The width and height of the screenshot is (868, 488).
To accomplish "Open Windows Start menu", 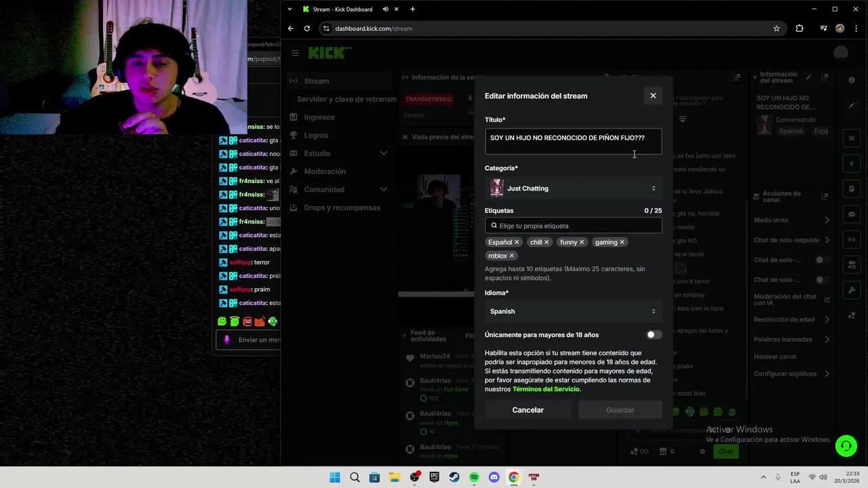I will pos(334,477).
